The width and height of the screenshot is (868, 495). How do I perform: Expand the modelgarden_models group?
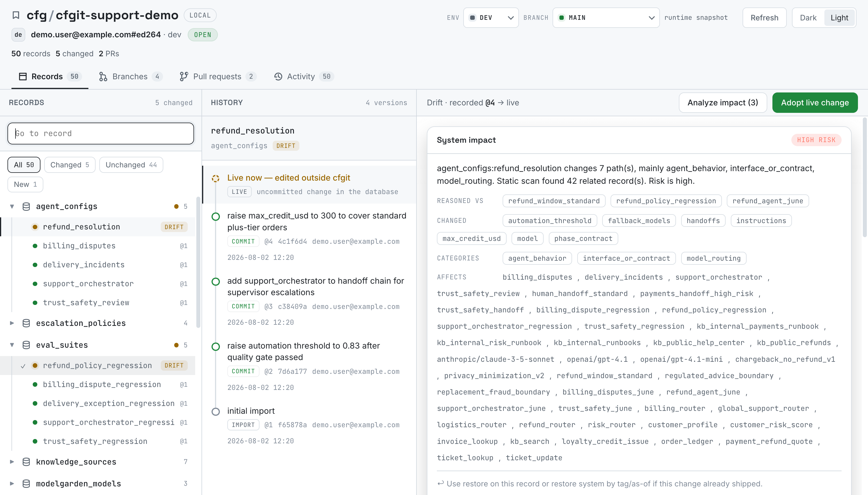click(12, 484)
